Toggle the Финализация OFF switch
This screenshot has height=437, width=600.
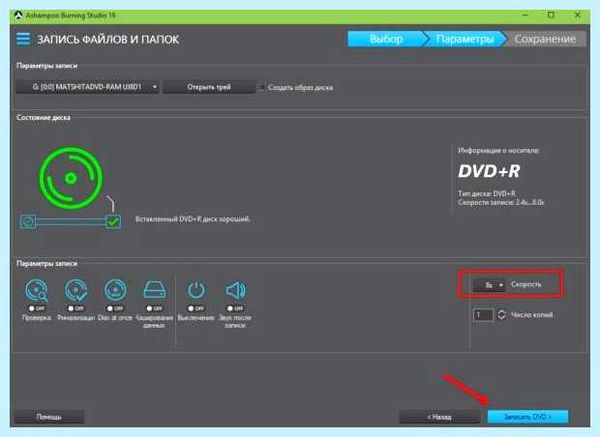tap(76, 308)
